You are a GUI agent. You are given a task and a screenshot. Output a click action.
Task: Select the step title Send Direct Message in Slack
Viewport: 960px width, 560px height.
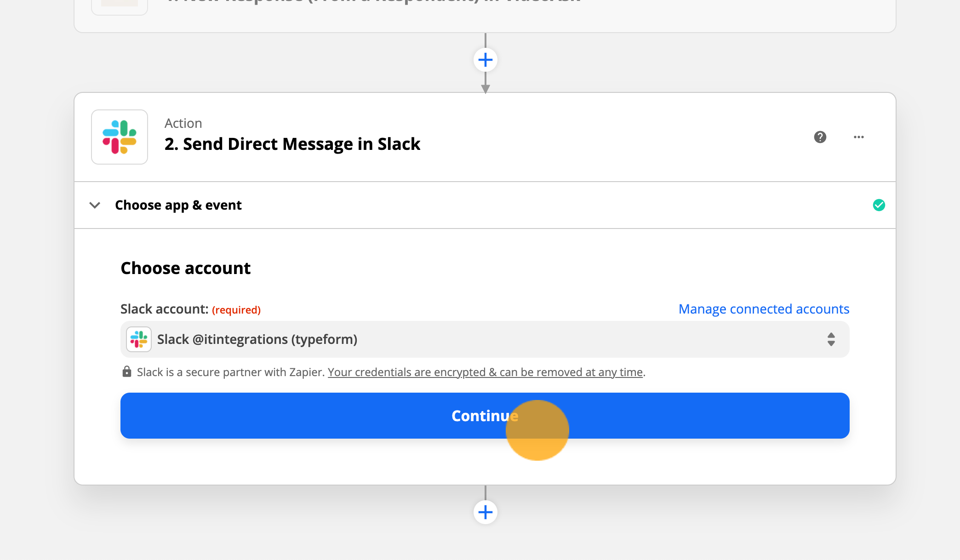(292, 144)
